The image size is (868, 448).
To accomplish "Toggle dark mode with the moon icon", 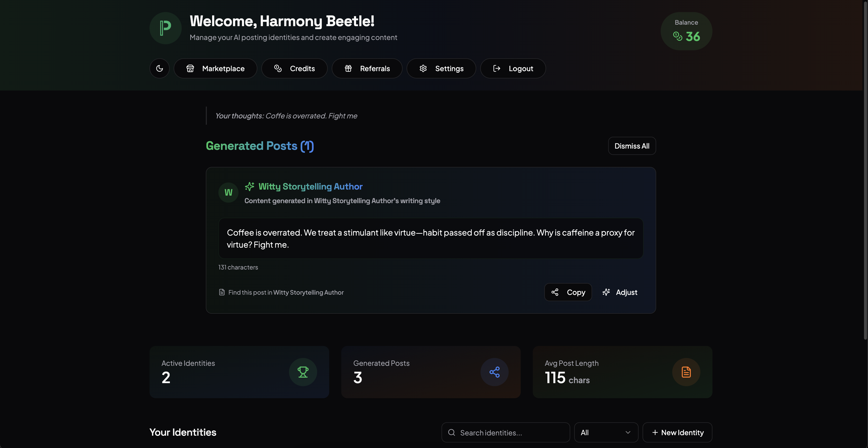I will pos(159,68).
